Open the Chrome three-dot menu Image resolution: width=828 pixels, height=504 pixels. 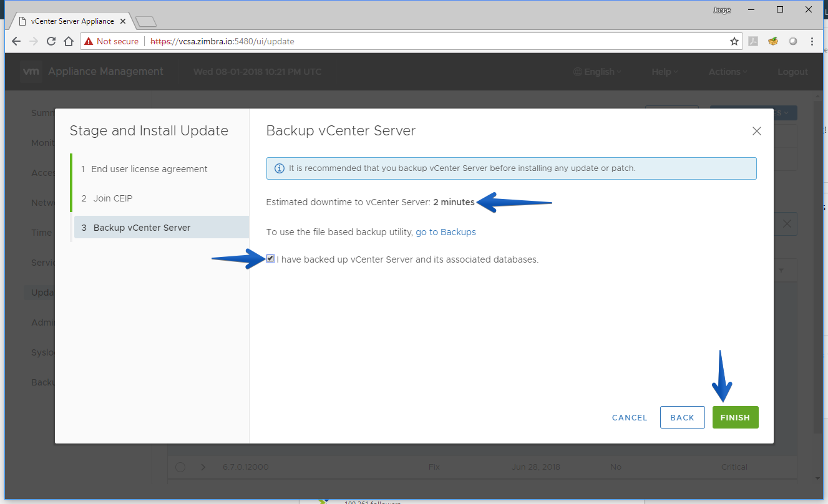[x=812, y=42]
